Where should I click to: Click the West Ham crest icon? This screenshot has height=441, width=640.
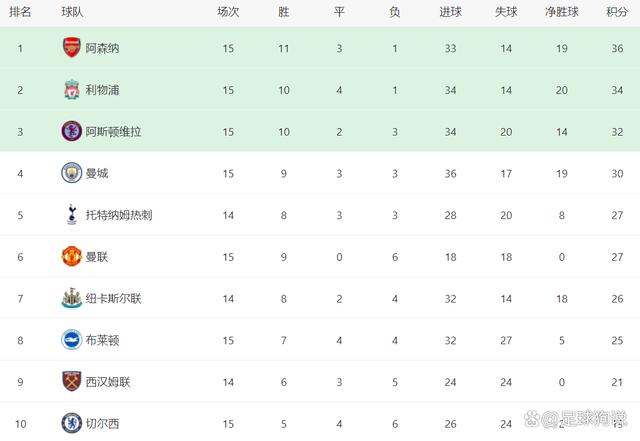point(71,381)
